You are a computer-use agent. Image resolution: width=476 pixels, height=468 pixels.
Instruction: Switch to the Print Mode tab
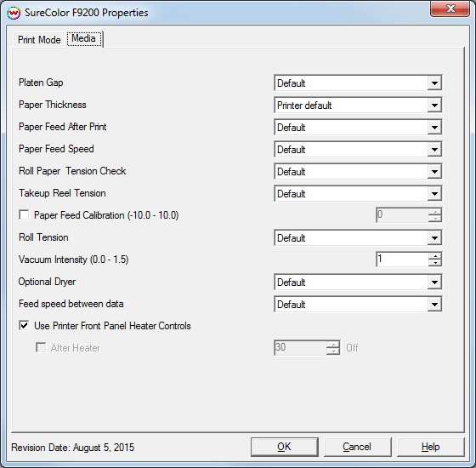point(39,40)
